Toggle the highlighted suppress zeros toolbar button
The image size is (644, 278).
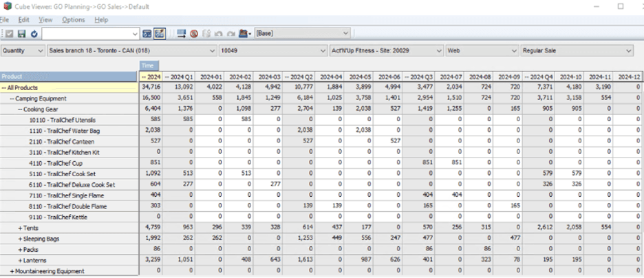160,33
